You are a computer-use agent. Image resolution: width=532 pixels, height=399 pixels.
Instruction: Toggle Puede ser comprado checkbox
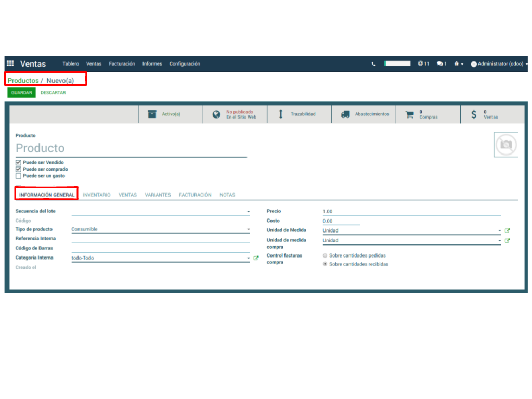pos(18,169)
